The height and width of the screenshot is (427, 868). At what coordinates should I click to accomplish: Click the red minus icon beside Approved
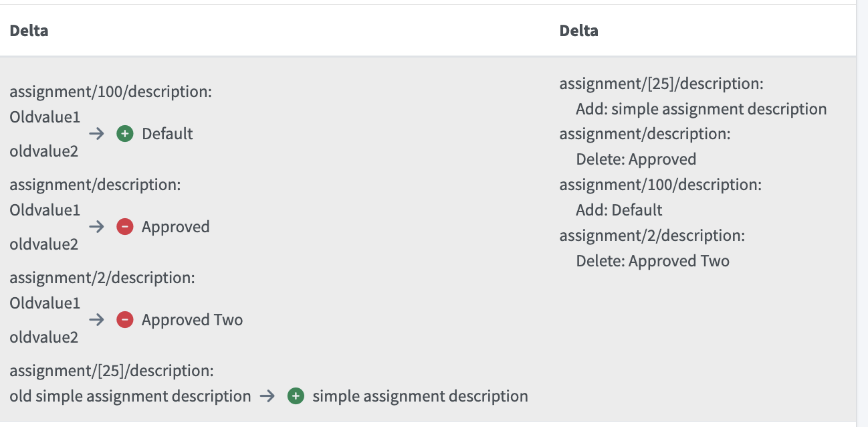pos(125,226)
